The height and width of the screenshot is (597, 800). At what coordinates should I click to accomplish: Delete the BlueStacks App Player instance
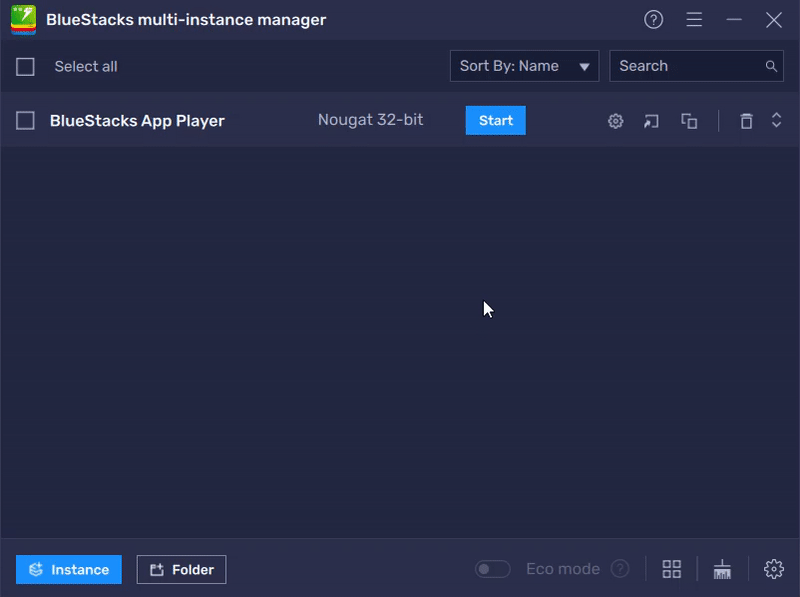746,121
